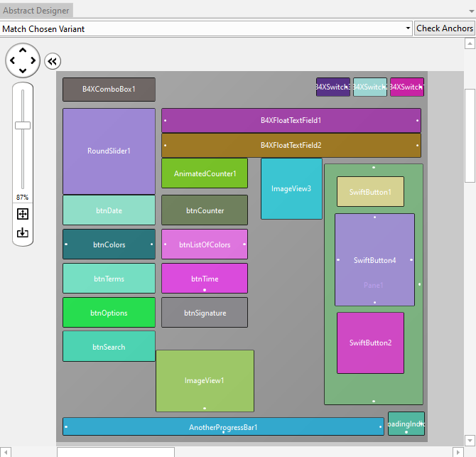Select the btnColors view

coord(109,244)
